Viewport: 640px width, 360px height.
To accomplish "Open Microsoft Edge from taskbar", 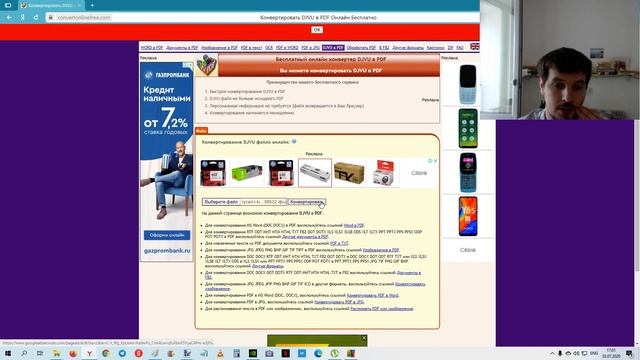I will coord(318,353).
